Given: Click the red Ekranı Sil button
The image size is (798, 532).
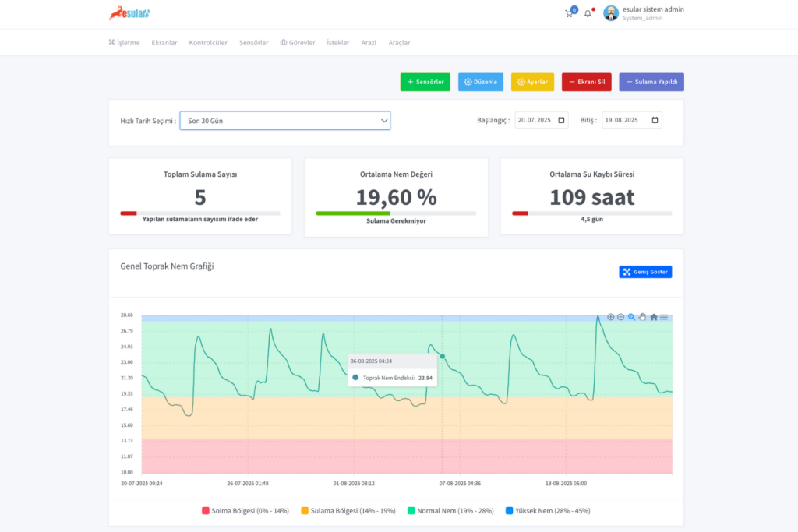Looking at the screenshot, I should pos(586,82).
